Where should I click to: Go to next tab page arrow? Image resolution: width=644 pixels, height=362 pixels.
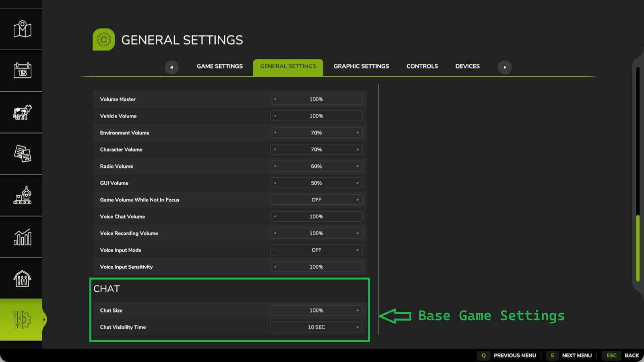(505, 67)
